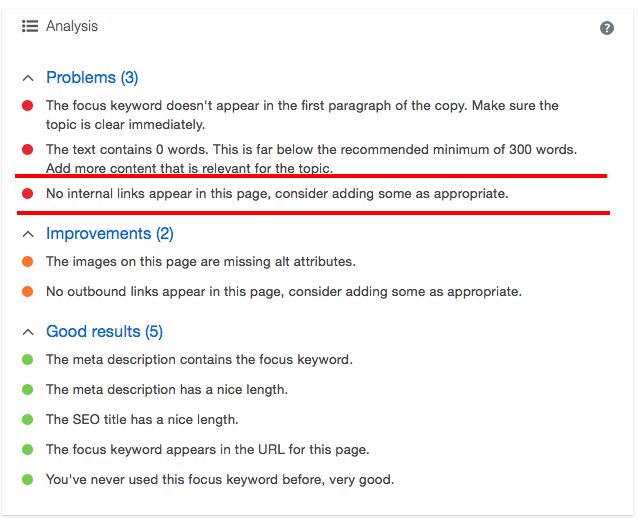Collapse the Good results section chevron
This screenshot has height=519, width=638.
pyautogui.click(x=27, y=332)
